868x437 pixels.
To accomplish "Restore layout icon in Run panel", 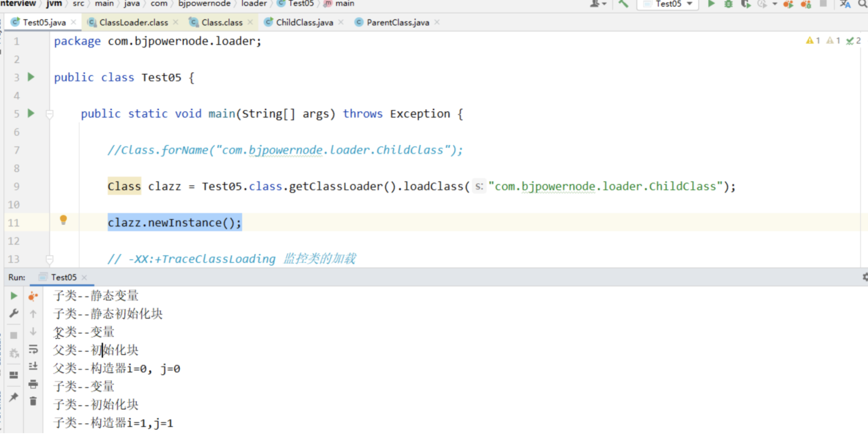I will (x=14, y=375).
